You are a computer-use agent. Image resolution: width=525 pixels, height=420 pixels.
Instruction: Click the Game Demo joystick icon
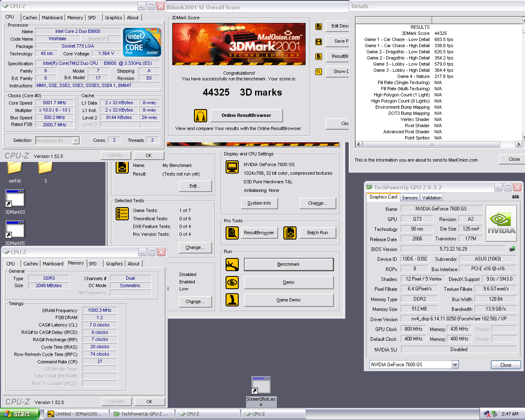pos(232,300)
